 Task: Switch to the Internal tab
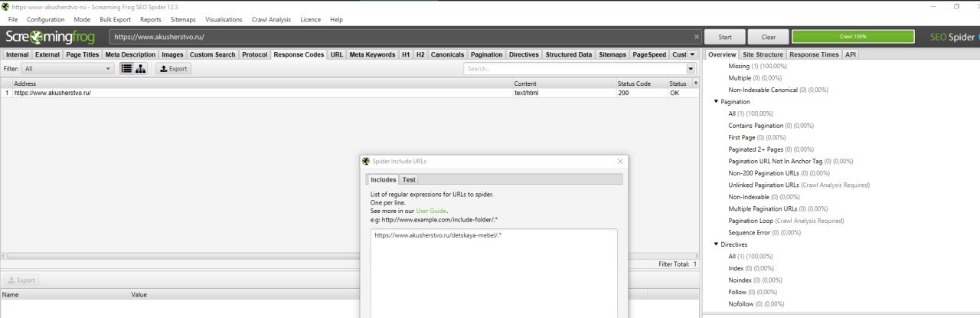tap(18, 54)
